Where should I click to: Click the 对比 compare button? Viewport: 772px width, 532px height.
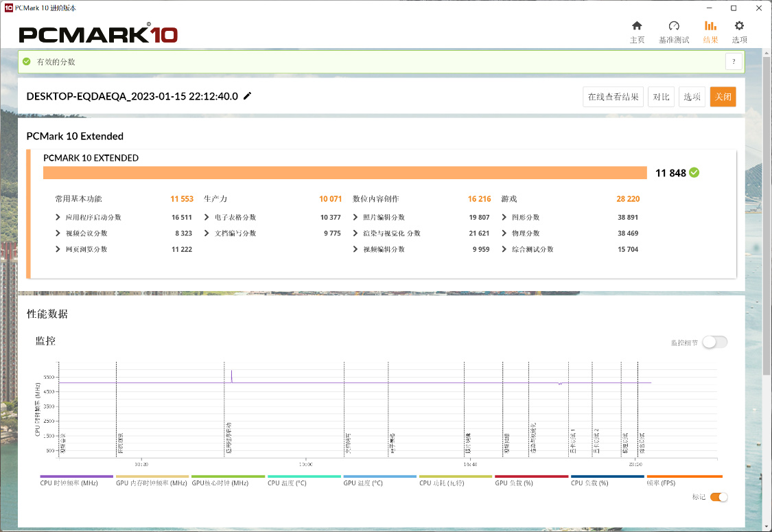coord(662,97)
